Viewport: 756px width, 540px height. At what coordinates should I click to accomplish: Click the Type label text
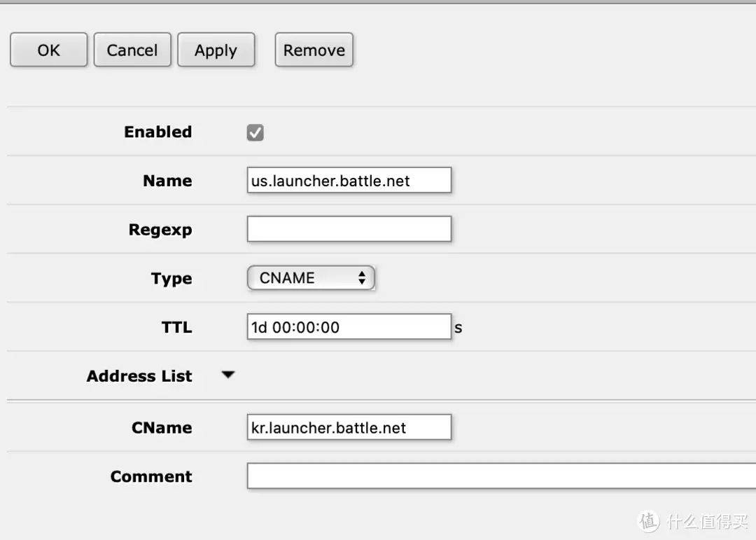(171, 279)
